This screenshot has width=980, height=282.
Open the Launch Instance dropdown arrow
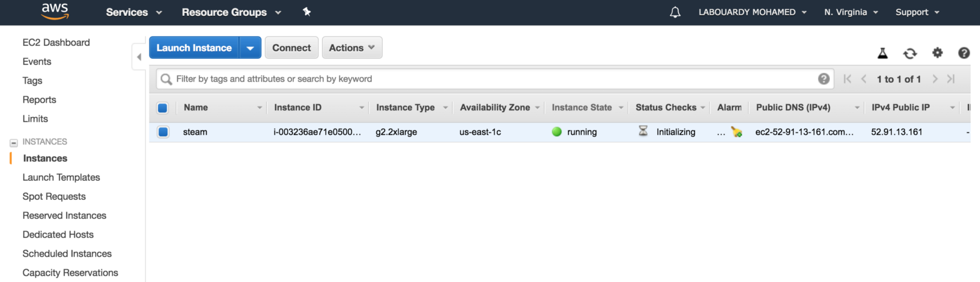(x=250, y=48)
